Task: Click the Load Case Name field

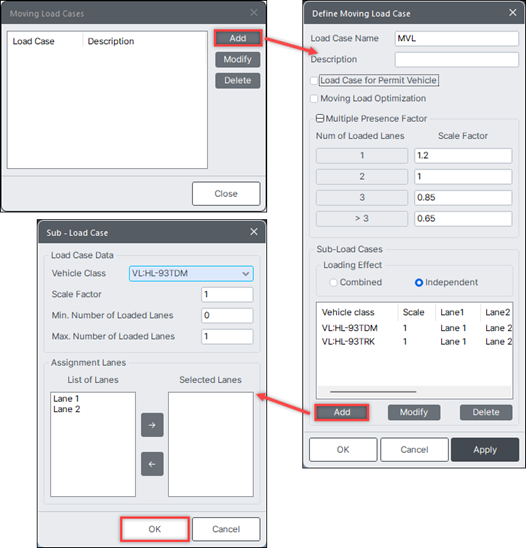Action: point(456,38)
